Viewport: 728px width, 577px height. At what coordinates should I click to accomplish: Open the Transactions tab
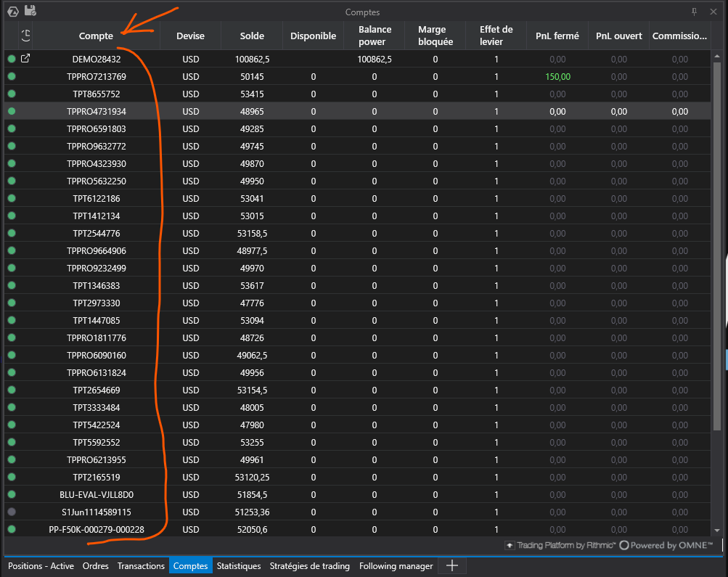(x=141, y=566)
